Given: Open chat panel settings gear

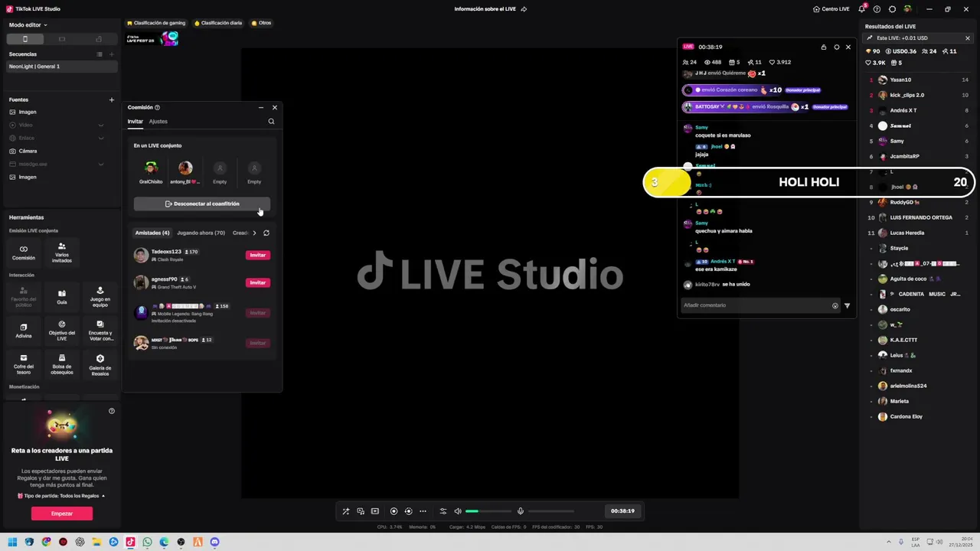Looking at the screenshot, I should [836, 47].
